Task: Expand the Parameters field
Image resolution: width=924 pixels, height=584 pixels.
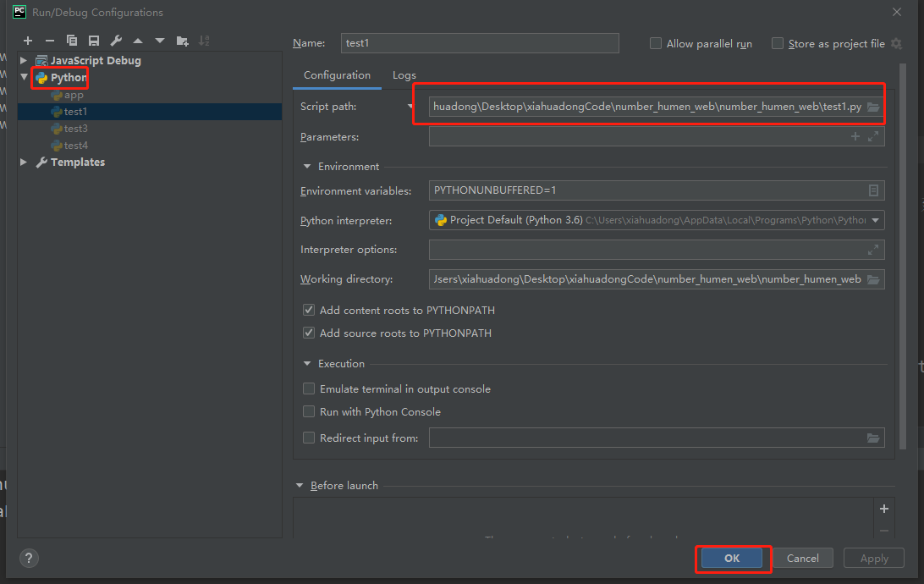Action: point(873,136)
